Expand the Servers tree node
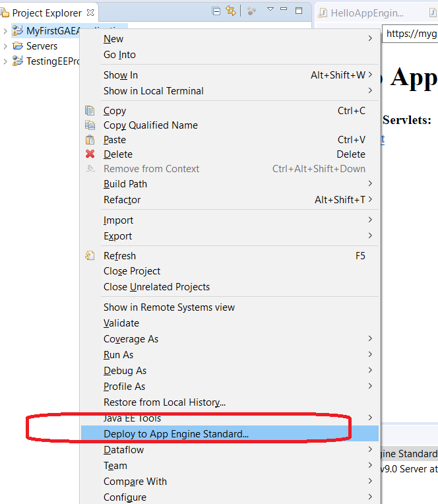Screen dimensions: 438x504 6,46
